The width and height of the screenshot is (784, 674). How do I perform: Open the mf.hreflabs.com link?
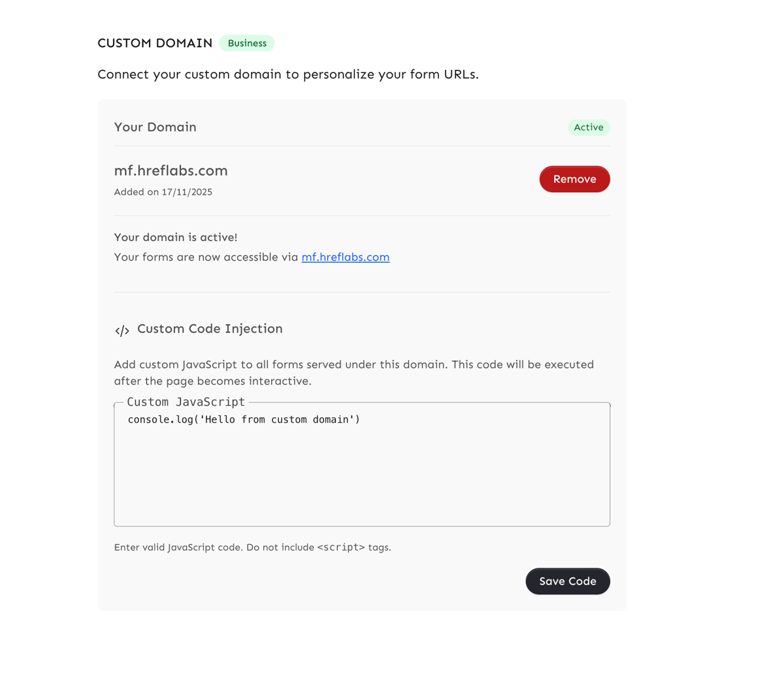345,257
